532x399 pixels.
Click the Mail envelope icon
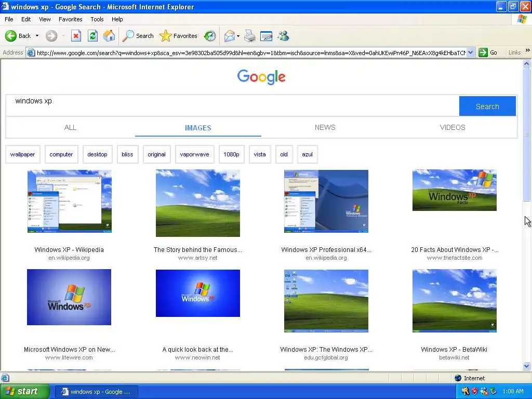click(230, 36)
